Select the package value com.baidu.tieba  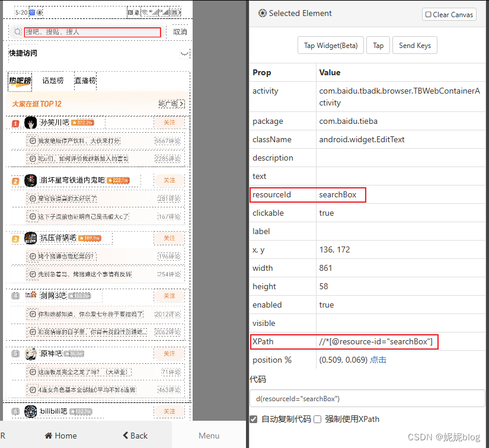click(348, 121)
